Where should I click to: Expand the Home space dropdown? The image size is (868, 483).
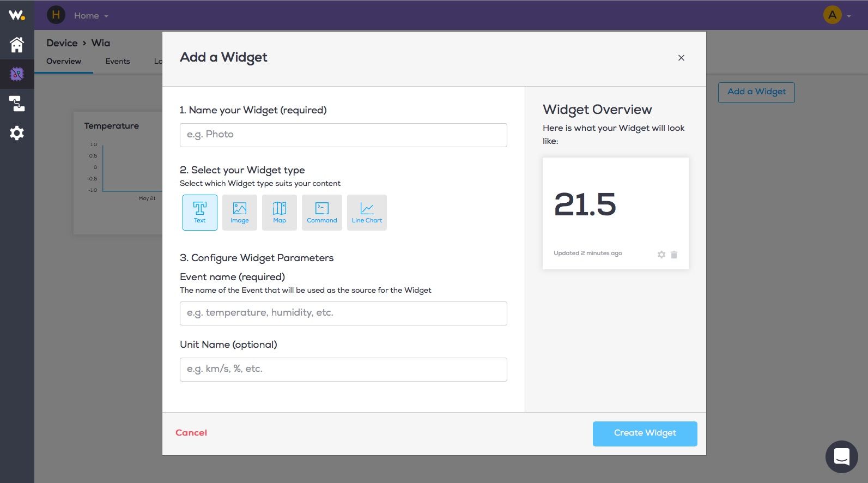[x=91, y=16]
